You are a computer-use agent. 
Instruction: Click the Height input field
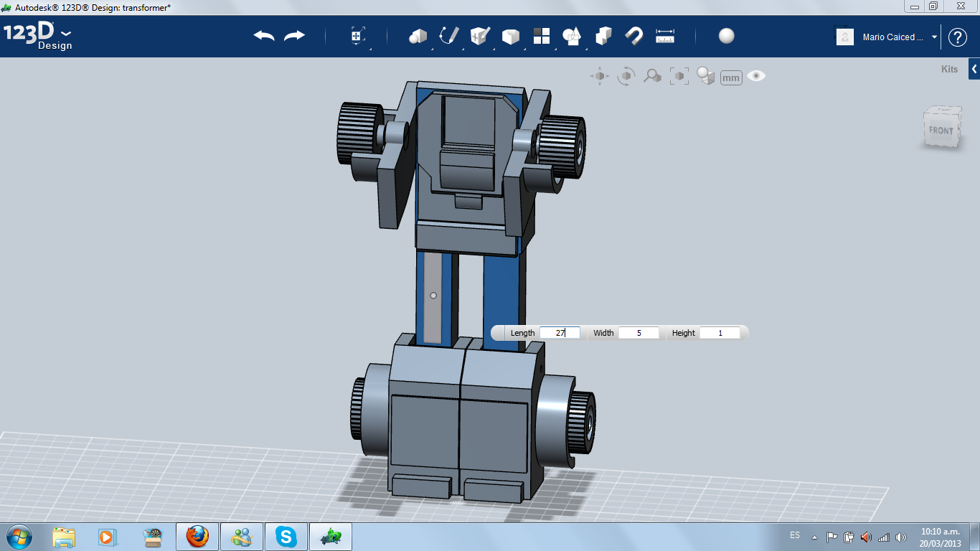point(720,333)
